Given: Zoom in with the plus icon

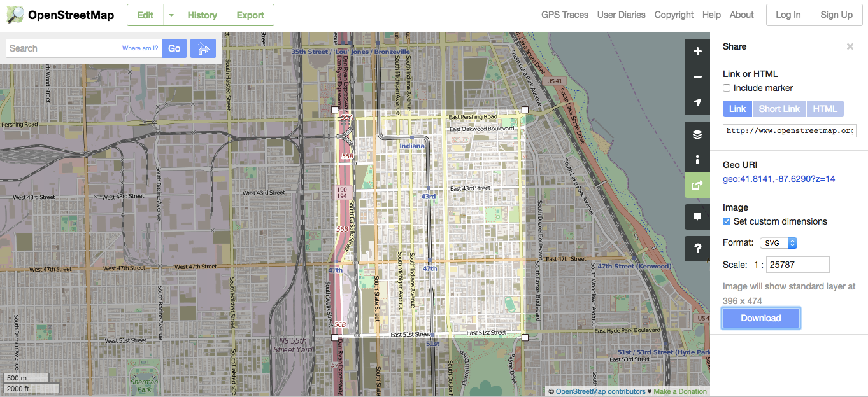Looking at the screenshot, I should (x=697, y=52).
